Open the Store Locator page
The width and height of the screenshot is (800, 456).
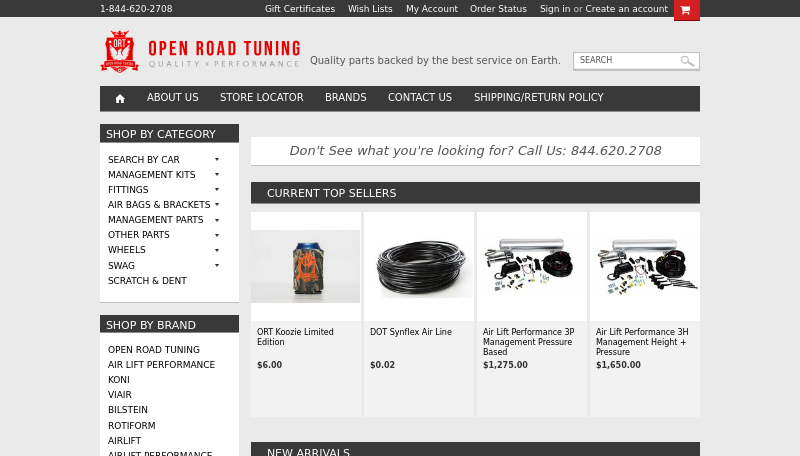click(262, 97)
